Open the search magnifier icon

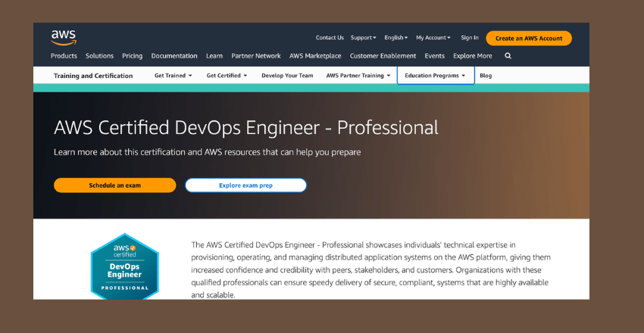[508, 56]
